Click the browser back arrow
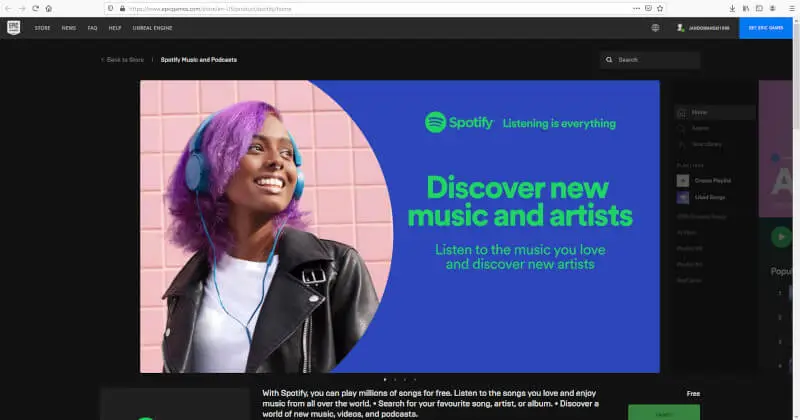The height and width of the screenshot is (420, 800). point(8,9)
